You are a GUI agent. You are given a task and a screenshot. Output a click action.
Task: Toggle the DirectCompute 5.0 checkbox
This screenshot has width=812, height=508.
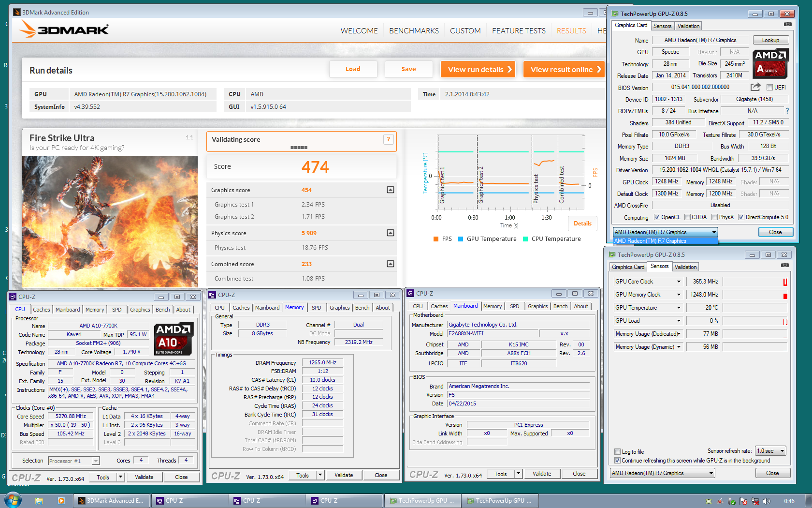click(741, 217)
